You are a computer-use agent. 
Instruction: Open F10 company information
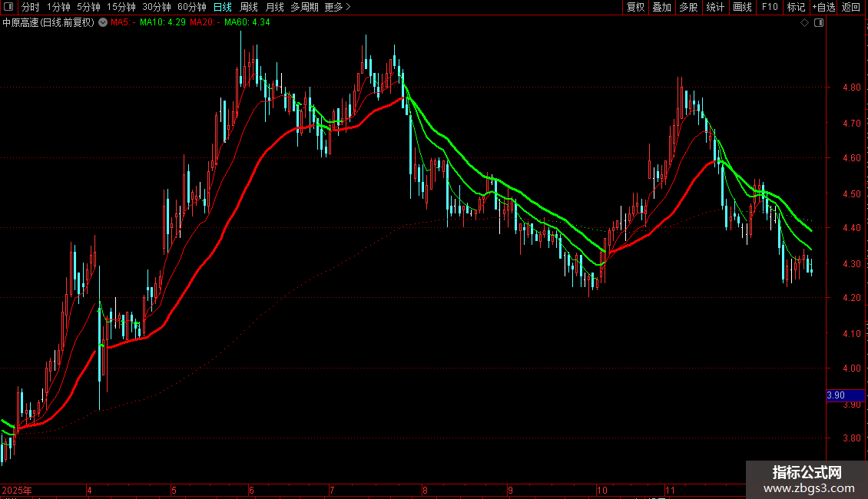(x=770, y=7)
